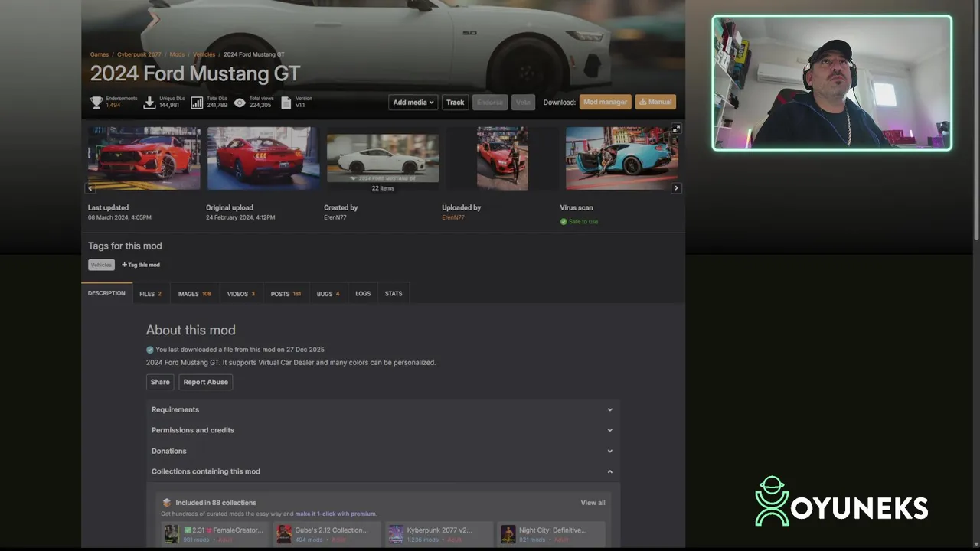Screen dimensions: 980x551
Task: Open the Cyberpunk 2077 breadcrumb link
Action: 139,54
